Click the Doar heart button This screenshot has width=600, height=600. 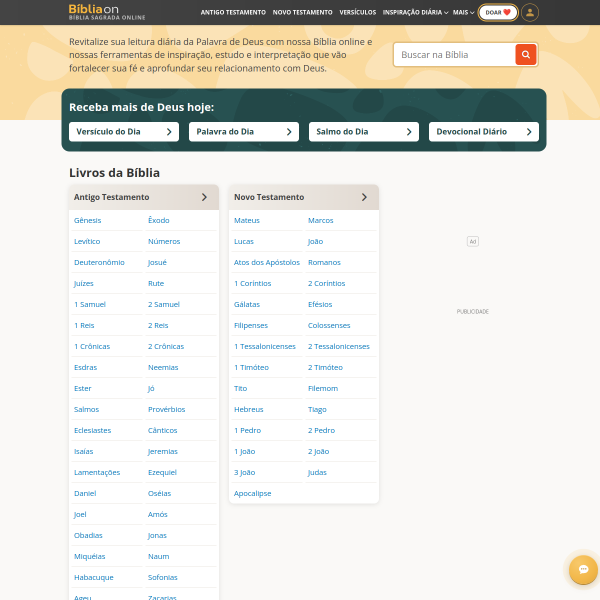tap(498, 12)
